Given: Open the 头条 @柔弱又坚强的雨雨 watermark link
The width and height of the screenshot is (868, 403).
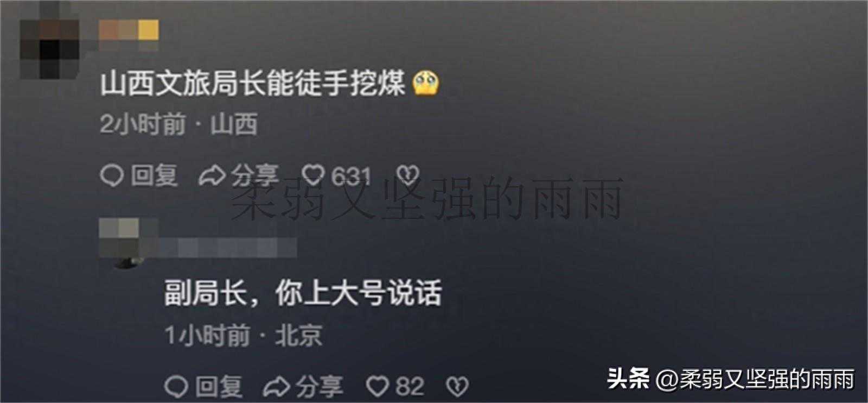Looking at the screenshot, I should point(731,379).
